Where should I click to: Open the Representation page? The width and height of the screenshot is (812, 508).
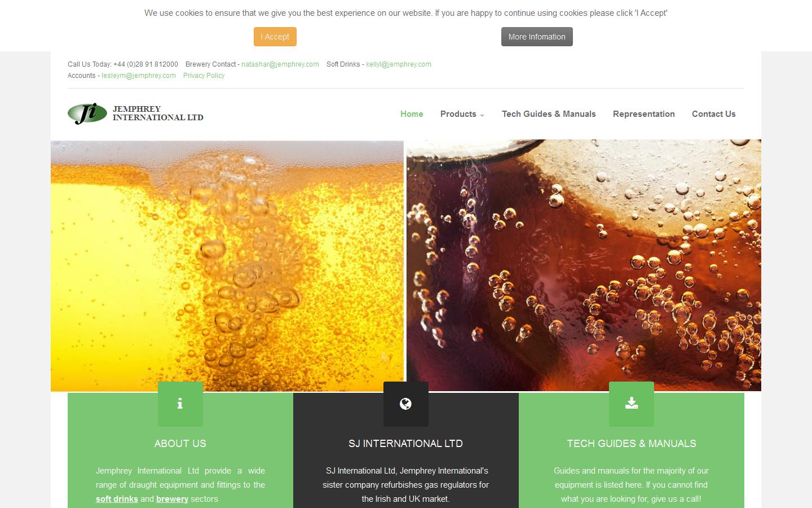click(x=644, y=114)
